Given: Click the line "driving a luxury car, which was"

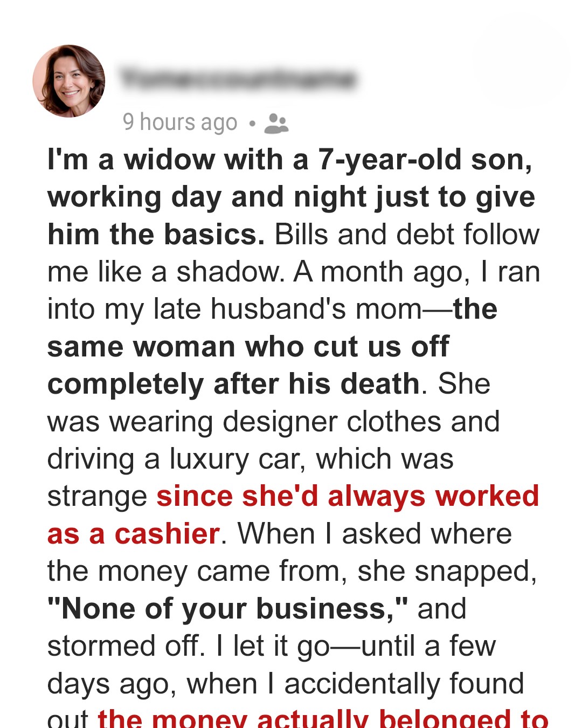Looking at the screenshot, I should coord(250,459).
